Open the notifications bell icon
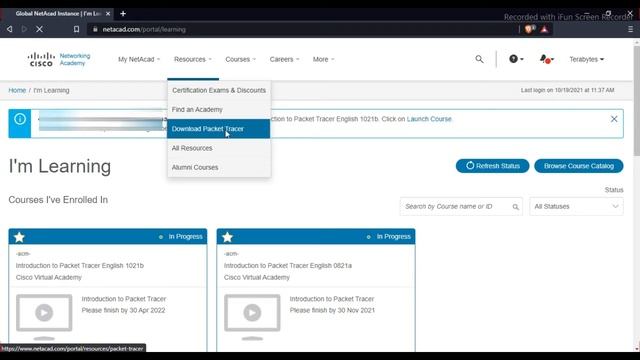 click(x=546, y=59)
